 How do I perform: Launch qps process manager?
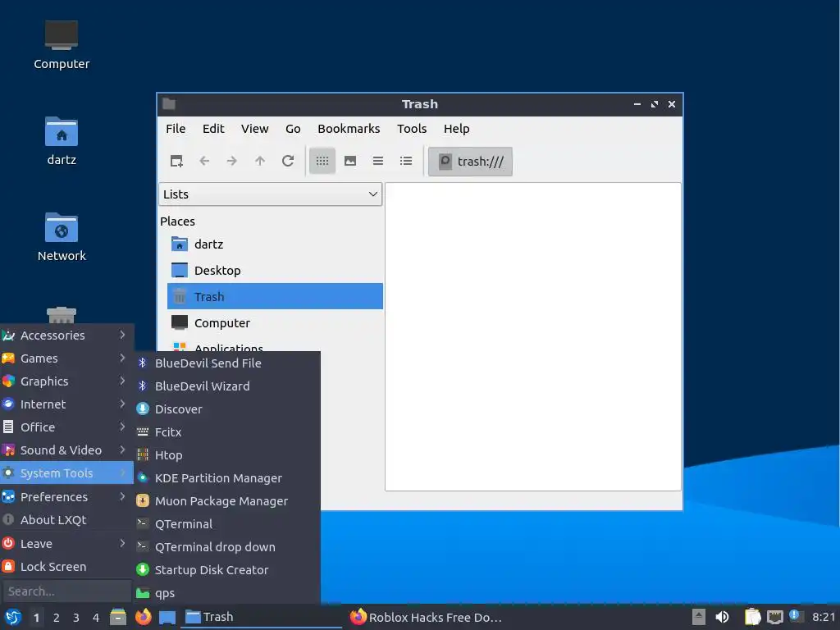[227, 594]
